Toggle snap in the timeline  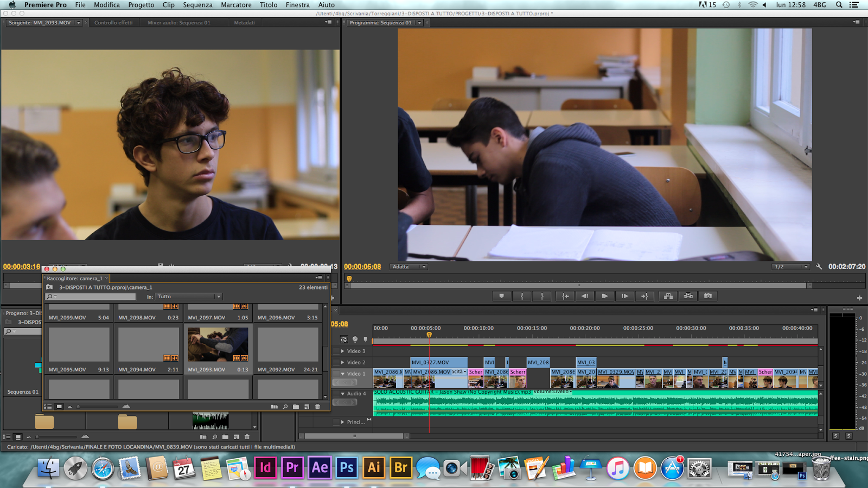pyautogui.click(x=344, y=339)
